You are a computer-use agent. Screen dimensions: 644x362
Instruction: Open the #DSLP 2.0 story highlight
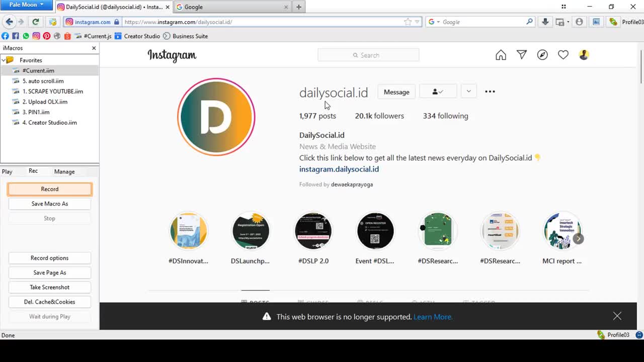(x=313, y=231)
